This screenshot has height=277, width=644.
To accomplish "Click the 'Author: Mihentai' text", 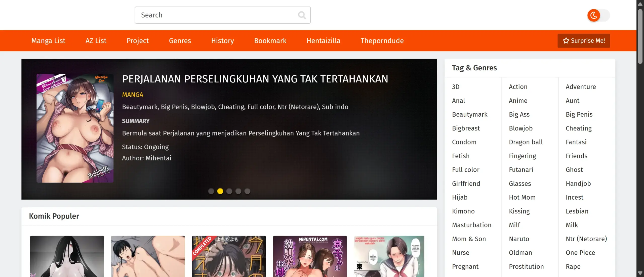I will tap(147, 158).
